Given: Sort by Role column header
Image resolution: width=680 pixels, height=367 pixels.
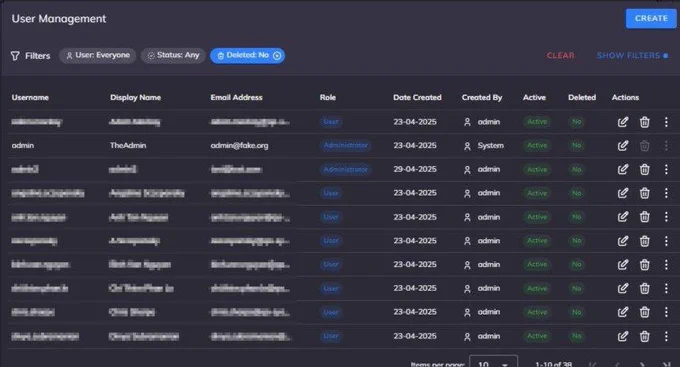Looking at the screenshot, I should tap(328, 98).
